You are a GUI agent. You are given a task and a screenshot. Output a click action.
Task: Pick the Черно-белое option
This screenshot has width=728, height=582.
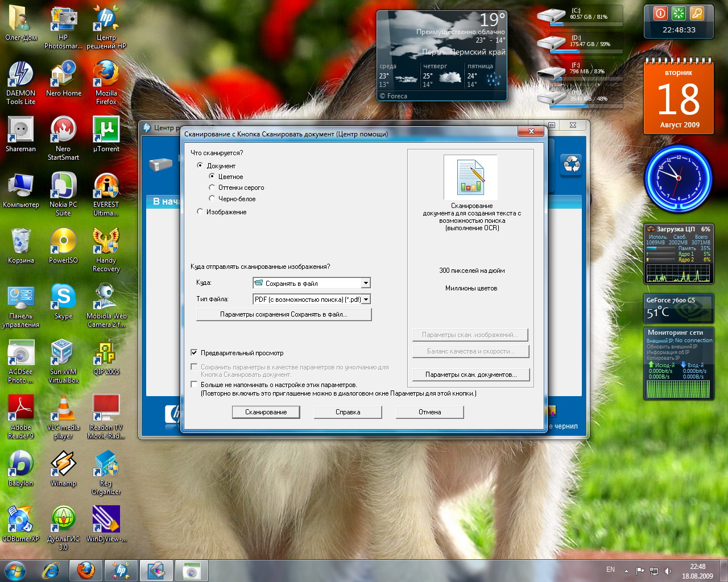click(x=212, y=198)
